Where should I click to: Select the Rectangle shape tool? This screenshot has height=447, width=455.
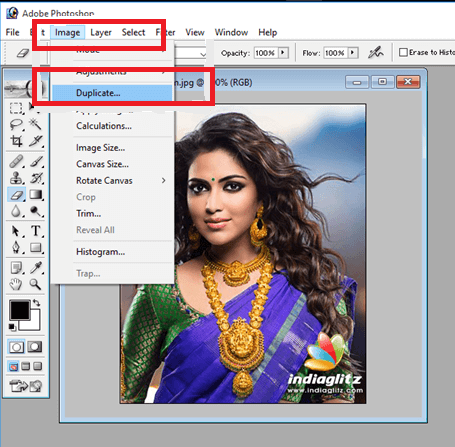click(35, 248)
